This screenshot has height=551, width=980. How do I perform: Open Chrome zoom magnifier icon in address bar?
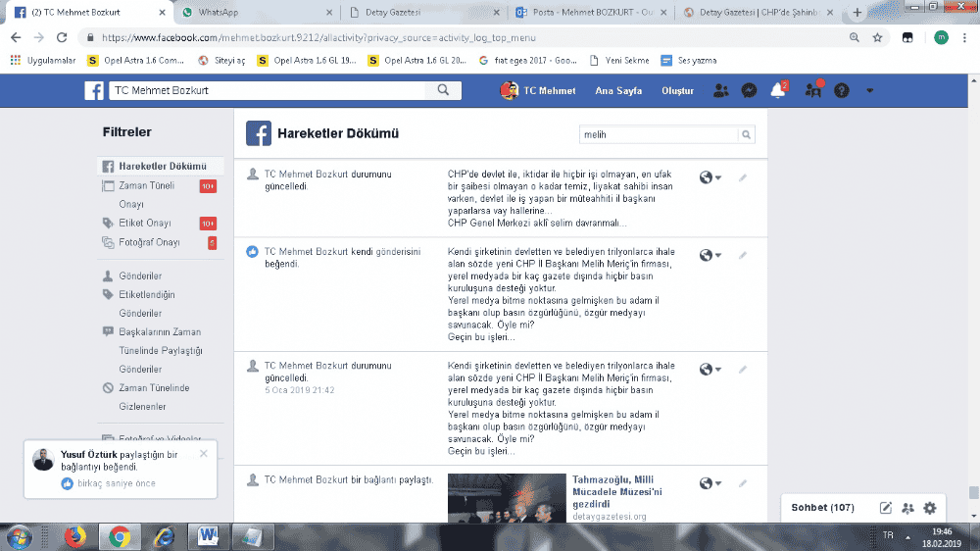(855, 37)
